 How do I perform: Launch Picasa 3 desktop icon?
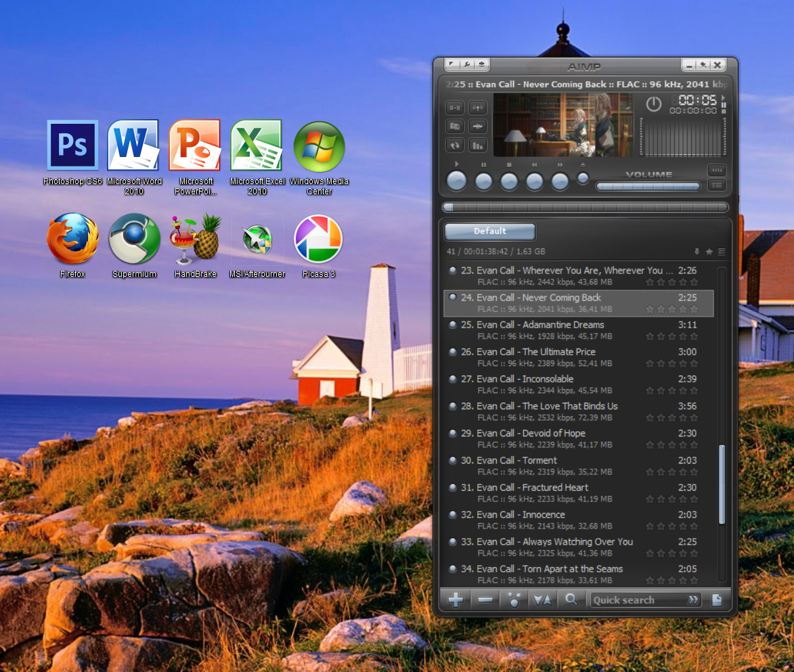tap(319, 246)
